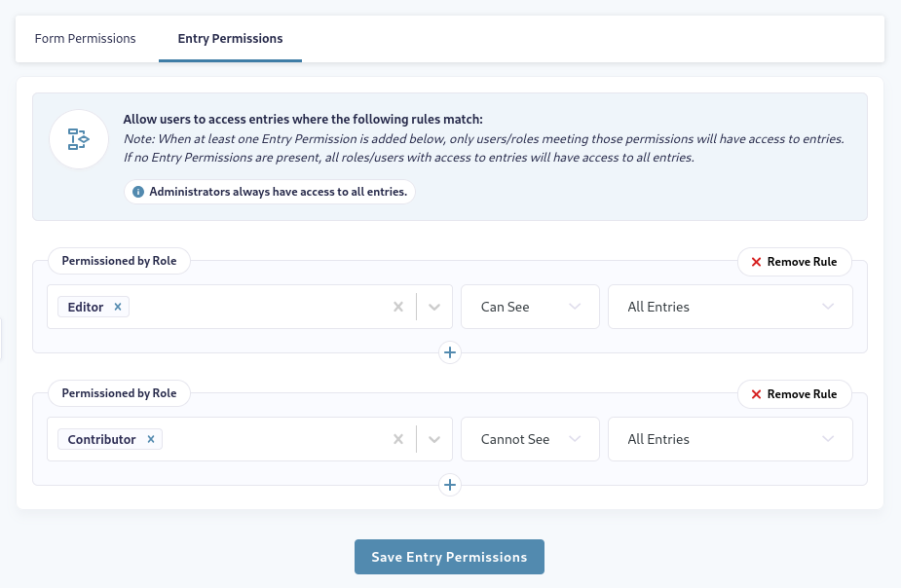Image resolution: width=901 pixels, height=588 pixels.
Task: Switch to the Form Permissions tab
Action: click(85, 39)
